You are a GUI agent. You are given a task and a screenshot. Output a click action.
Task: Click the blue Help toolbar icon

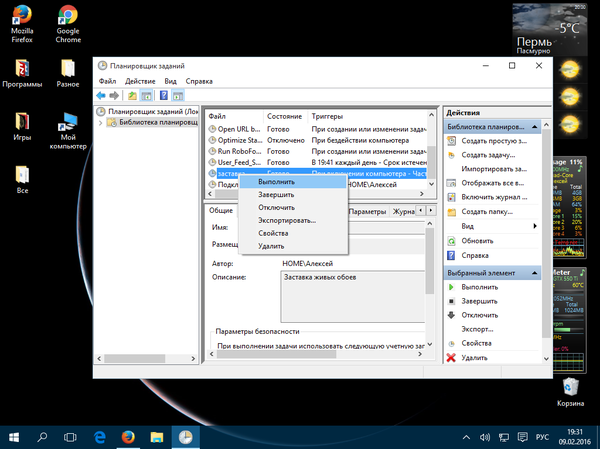(164, 95)
